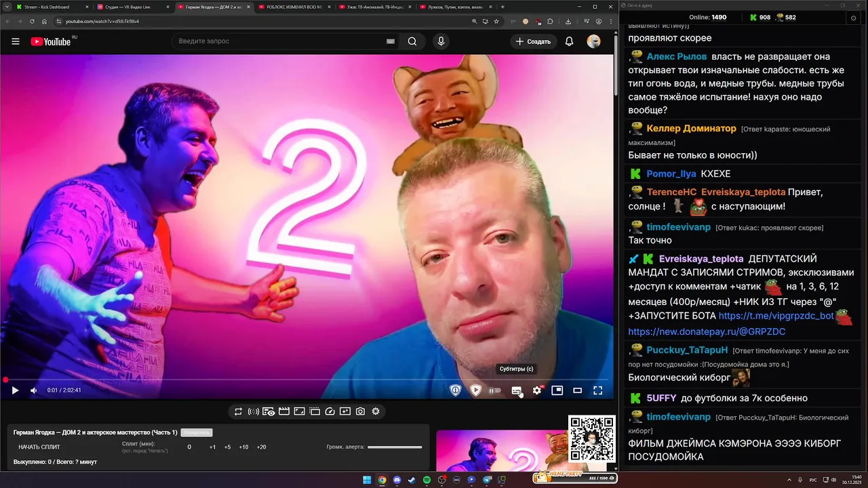Click username Келлер Доминатор in chat
The image size is (868, 488).
[691, 128]
